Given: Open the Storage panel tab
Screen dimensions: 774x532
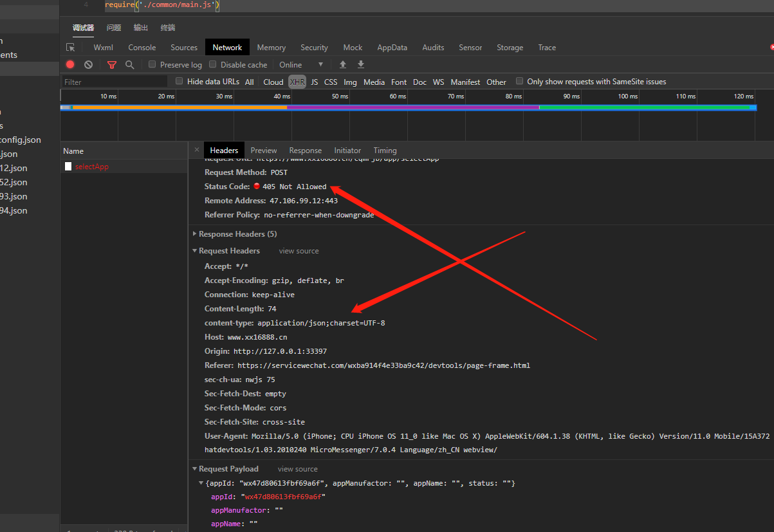Looking at the screenshot, I should (x=510, y=48).
